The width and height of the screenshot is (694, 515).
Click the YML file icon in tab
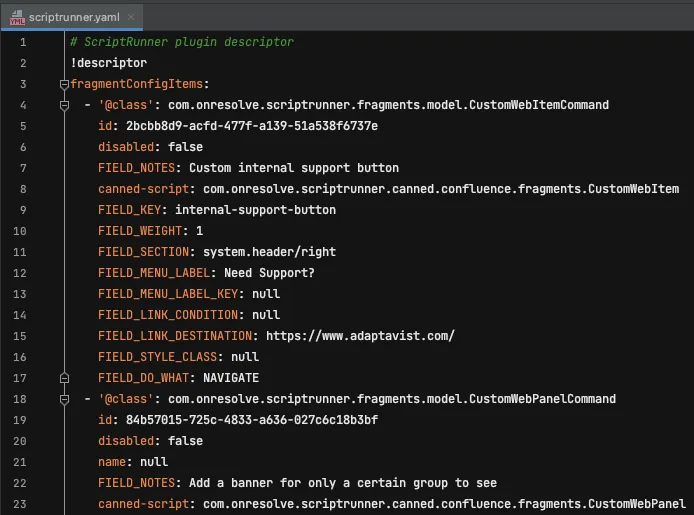pyautogui.click(x=17, y=17)
